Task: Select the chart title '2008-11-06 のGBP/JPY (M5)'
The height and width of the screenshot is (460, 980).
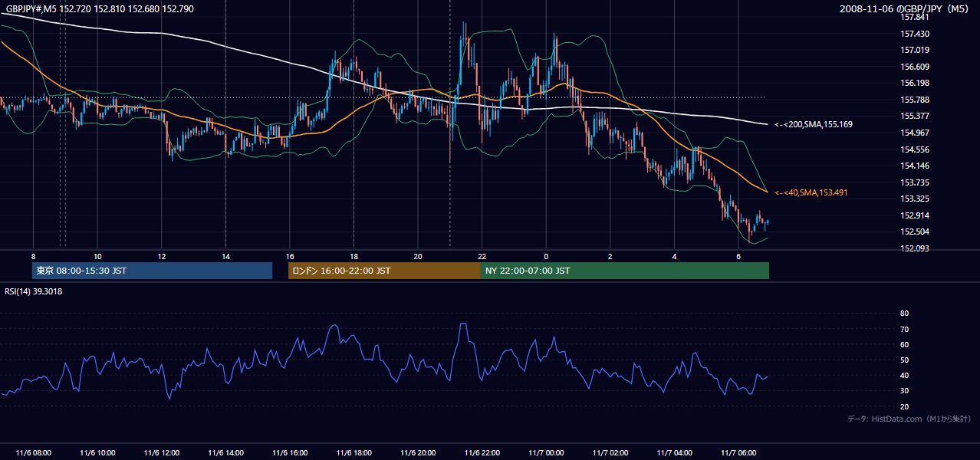Action: (x=905, y=8)
